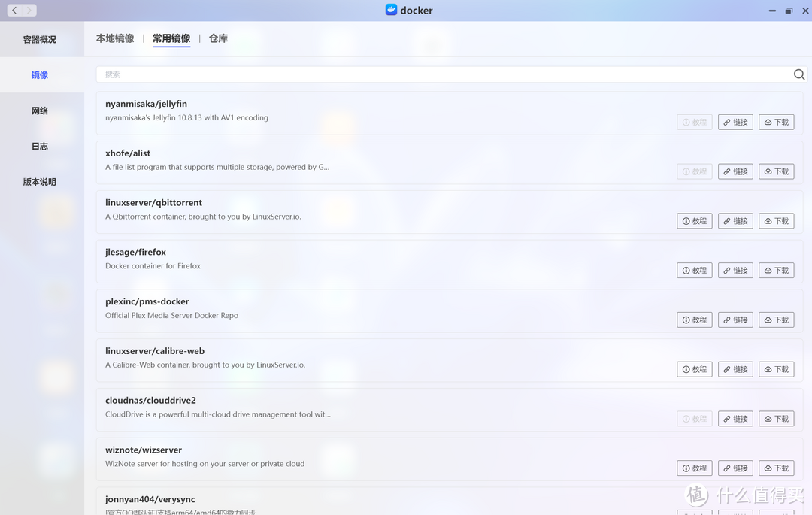812x515 pixels.
Task: Open tutorial for linuxserver/qbittorrent
Action: [694, 221]
